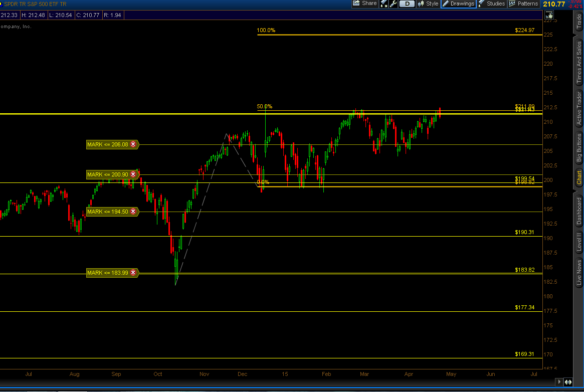Open the Dashboard sidebar tab

coord(579,211)
